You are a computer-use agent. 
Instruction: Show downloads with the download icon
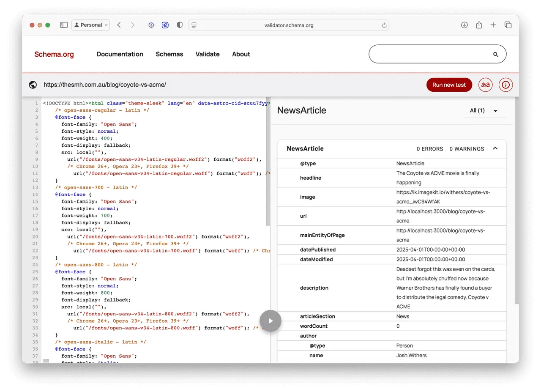click(x=464, y=25)
